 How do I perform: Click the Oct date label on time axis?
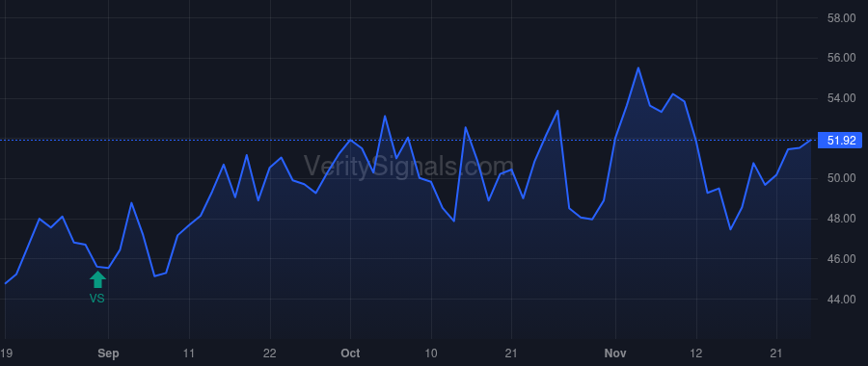click(x=350, y=353)
